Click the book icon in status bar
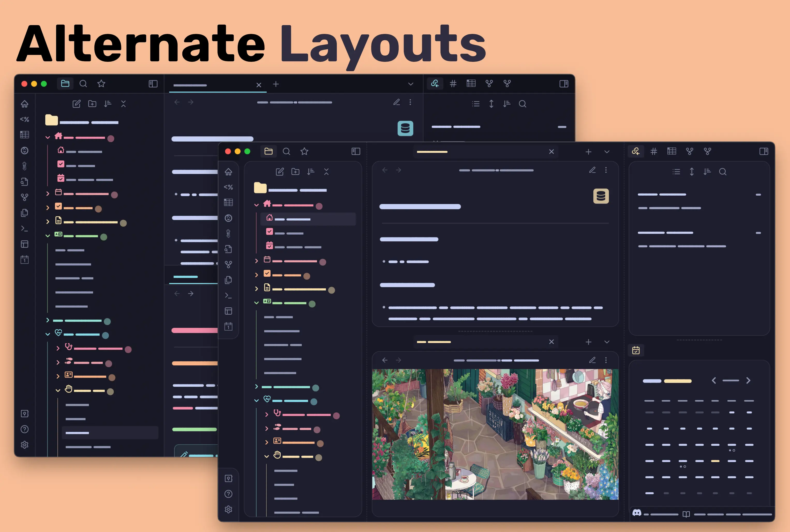790x532 pixels. tap(686, 514)
